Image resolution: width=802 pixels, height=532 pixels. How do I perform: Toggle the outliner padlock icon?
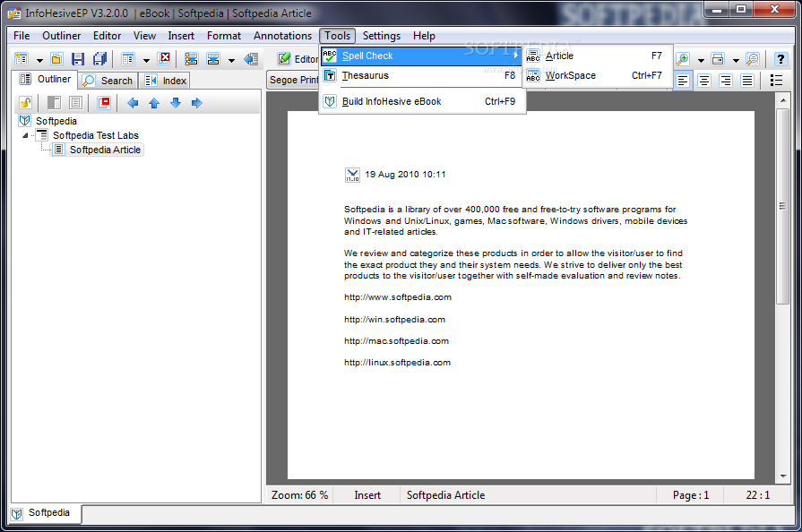tap(25, 103)
